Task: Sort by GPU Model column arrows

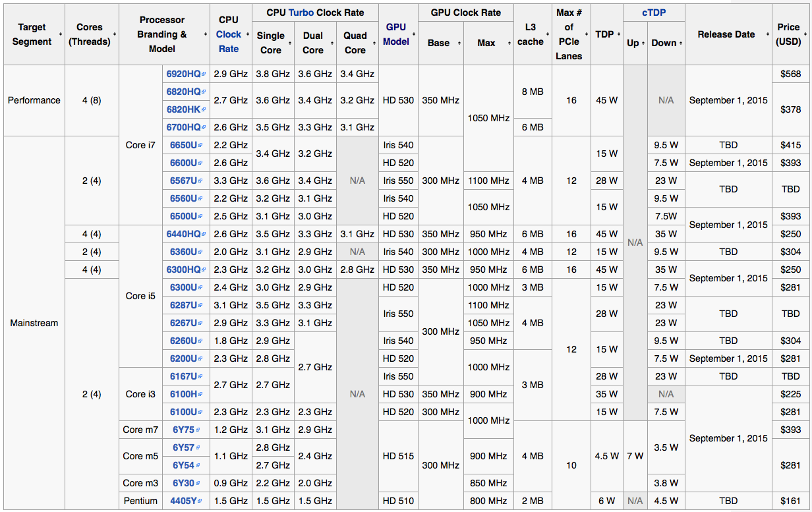Action: point(415,34)
